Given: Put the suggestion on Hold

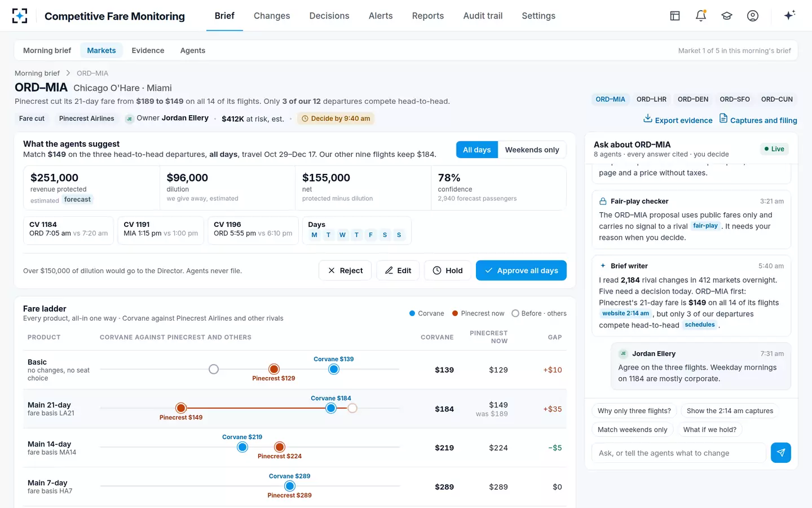Looking at the screenshot, I should click(448, 270).
